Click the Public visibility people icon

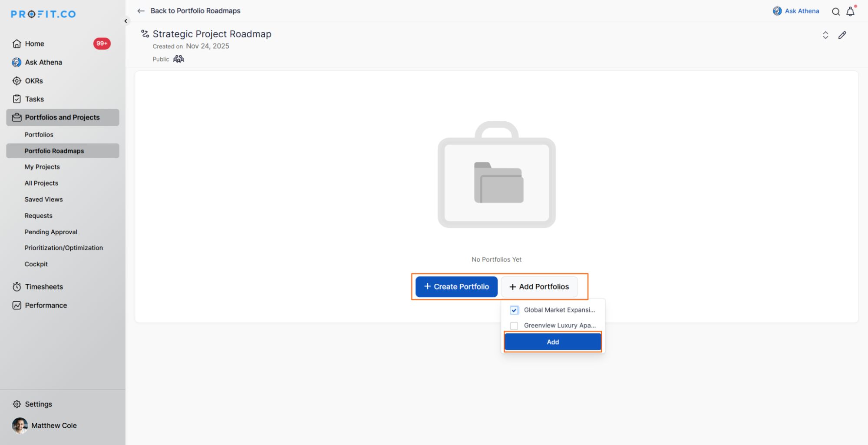[178, 59]
